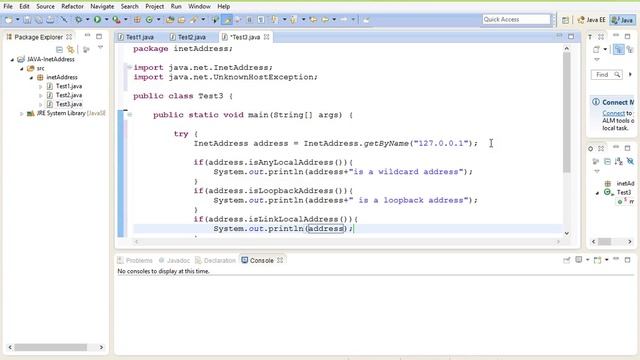Click the New Java Package toolbar icon

pyautogui.click(x=137, y=20)
